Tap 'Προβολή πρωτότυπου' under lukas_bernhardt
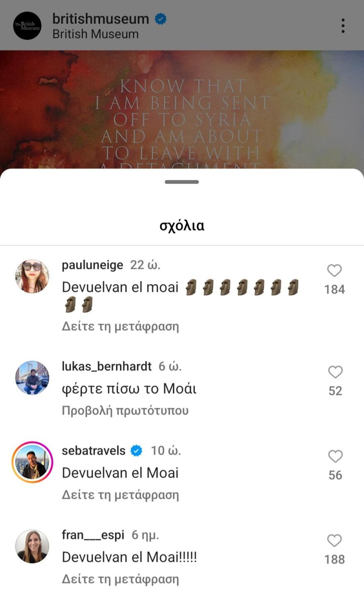The width and height of the screenshot is (364, 606). [125, 410]
